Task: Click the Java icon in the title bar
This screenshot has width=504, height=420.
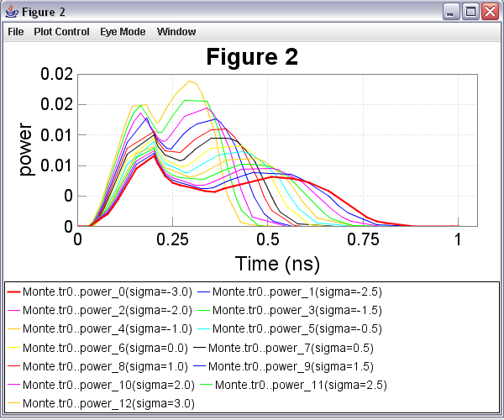Action: coord(11,12)
